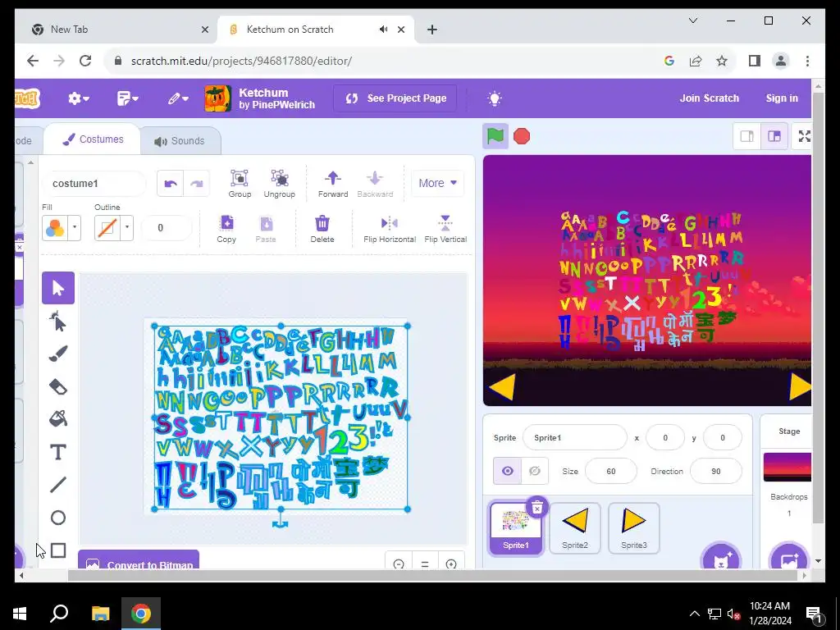Select the Stage backdrop thumbnail
840x630 pixels.
point(787,467)
